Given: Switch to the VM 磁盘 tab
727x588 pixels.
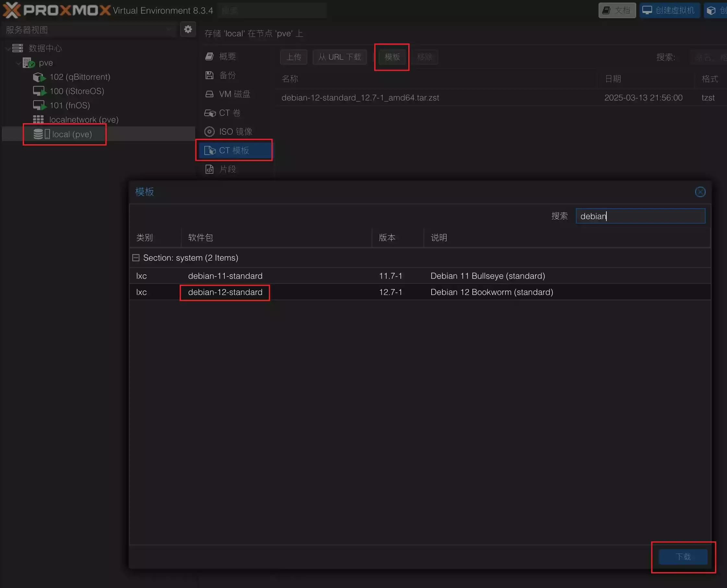Looking at the screenshot, I should [x=234, y=94].
